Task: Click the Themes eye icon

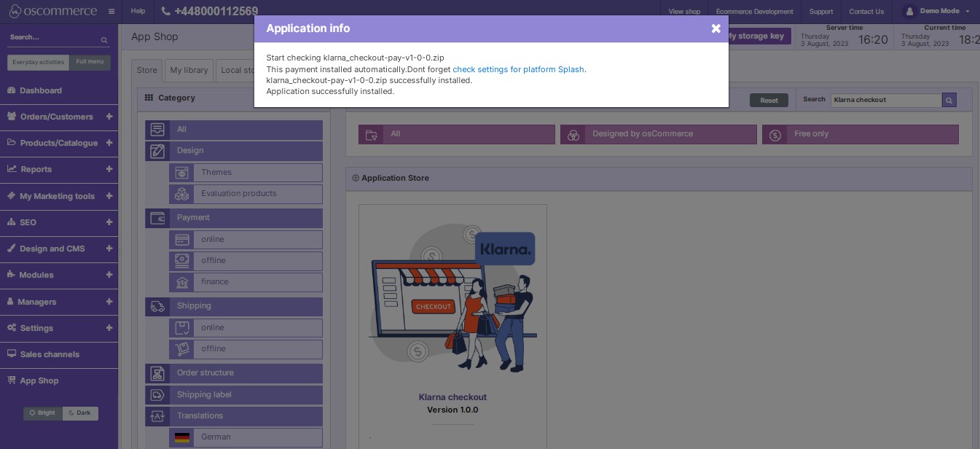Action: tap(181, 173)
